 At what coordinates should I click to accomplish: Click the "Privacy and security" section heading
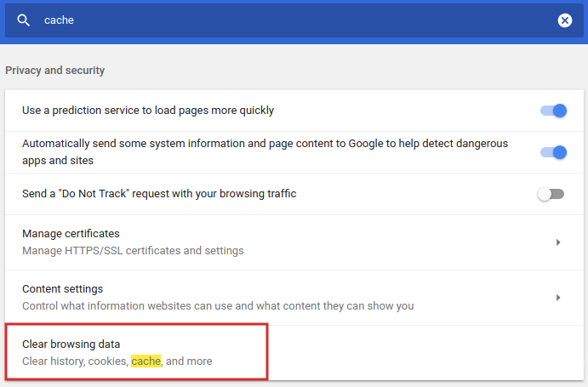pyautogui.click(x=54, y=70)
